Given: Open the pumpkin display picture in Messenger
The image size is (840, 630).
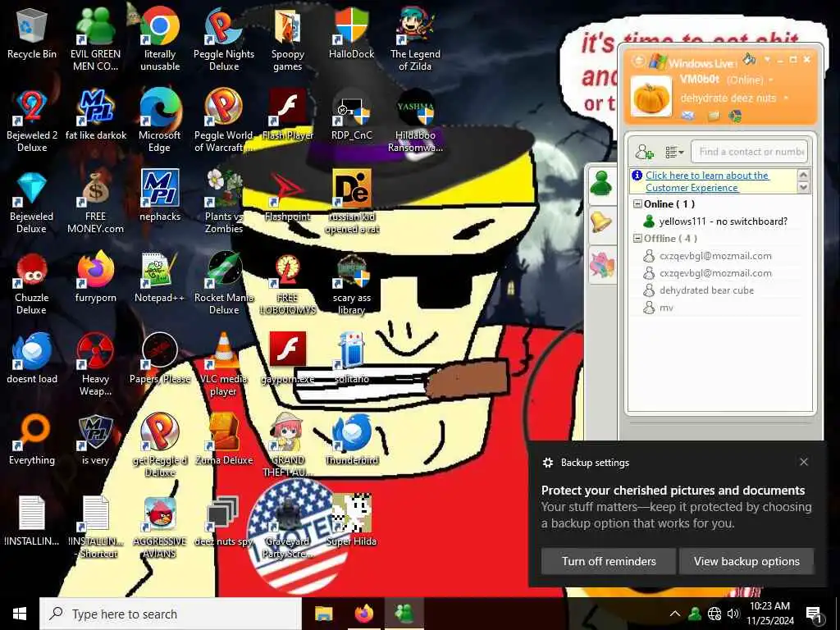Looking at the screenshot, I should (651, 97).
